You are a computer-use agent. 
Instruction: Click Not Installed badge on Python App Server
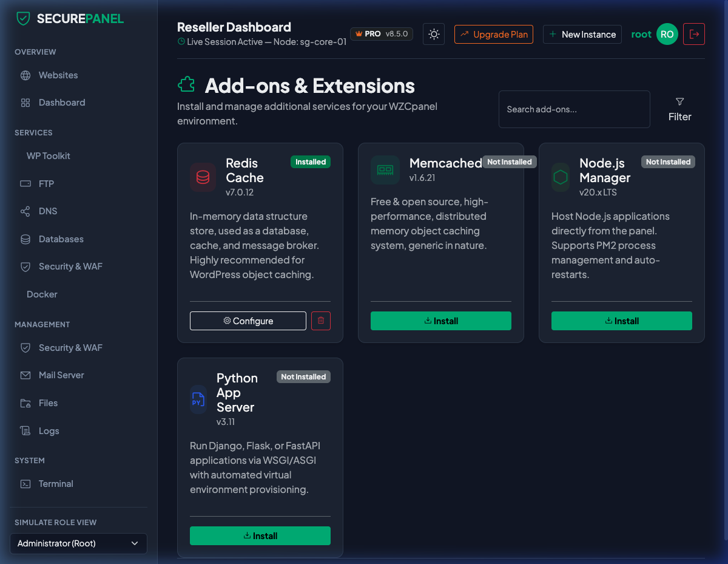(x=303, y=376)
